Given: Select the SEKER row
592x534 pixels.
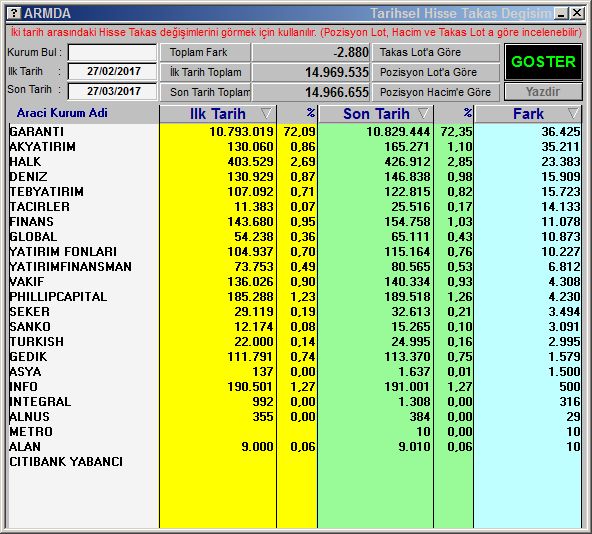Looking at the screenshot, I should point(294,312).
